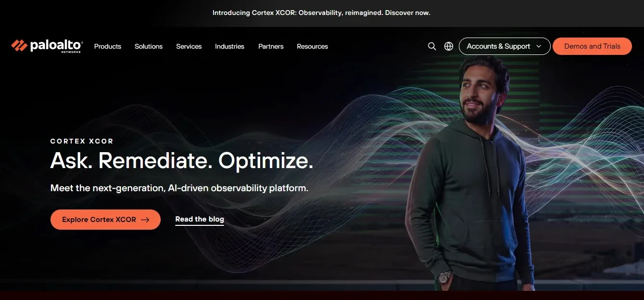This screenshot has height=300, width=644.
Task: Click the arrow icon in Explore Cortex XCOR
Action: click(145, 220)
